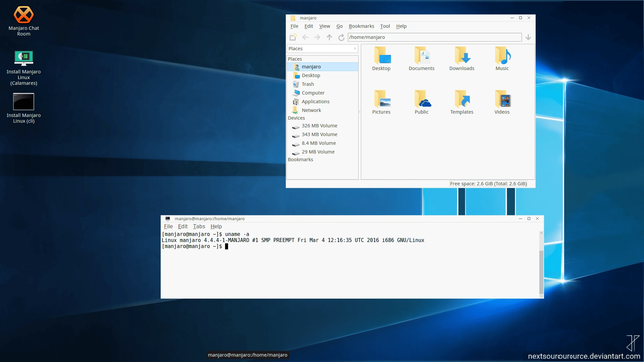The height and width of the screenshot is (362, 644).
Task: Select Computer in Places sidebar
Action: 322,93
